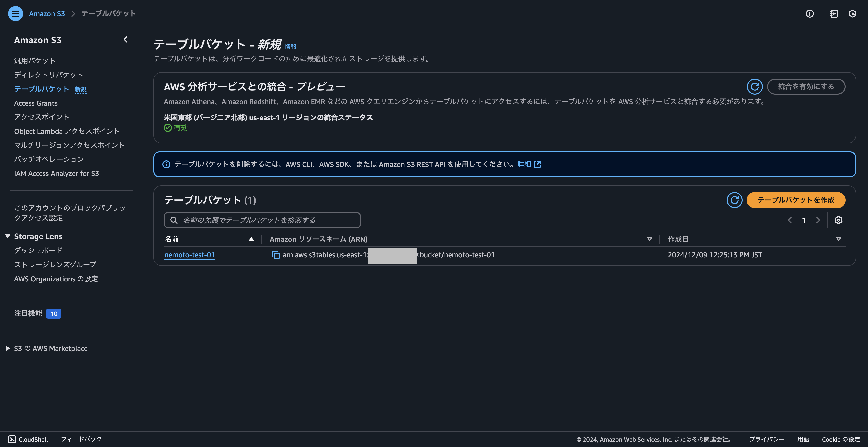Open ストレージレンズグループ
The height and width of the screenshot is (447, 868).
click(55, 265)
